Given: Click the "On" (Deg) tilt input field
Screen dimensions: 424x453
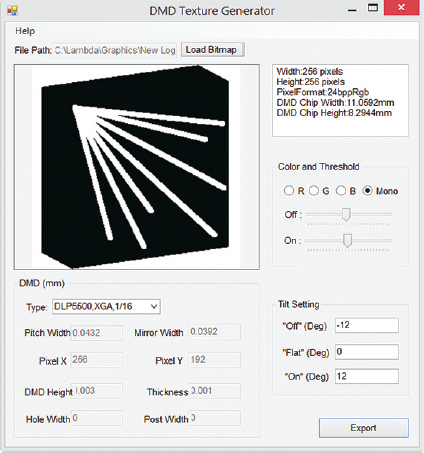Looking at the screenshot, I should 367,376.
